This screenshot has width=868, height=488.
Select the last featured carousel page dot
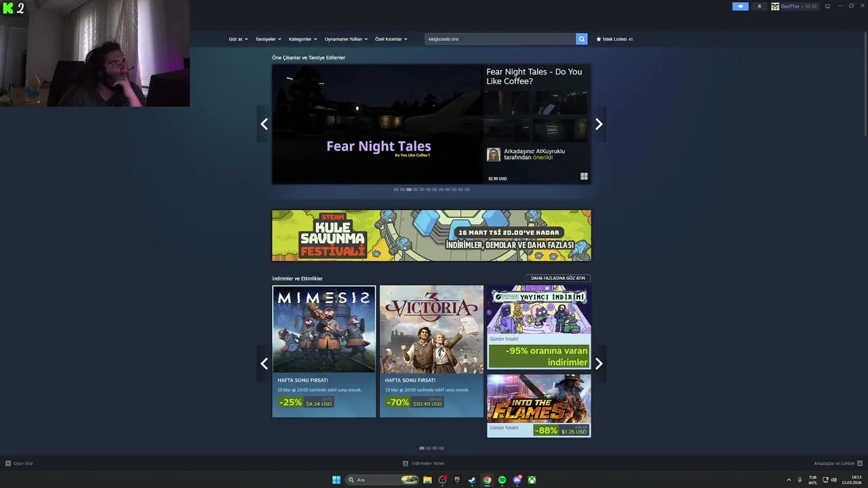pos(467,190)
